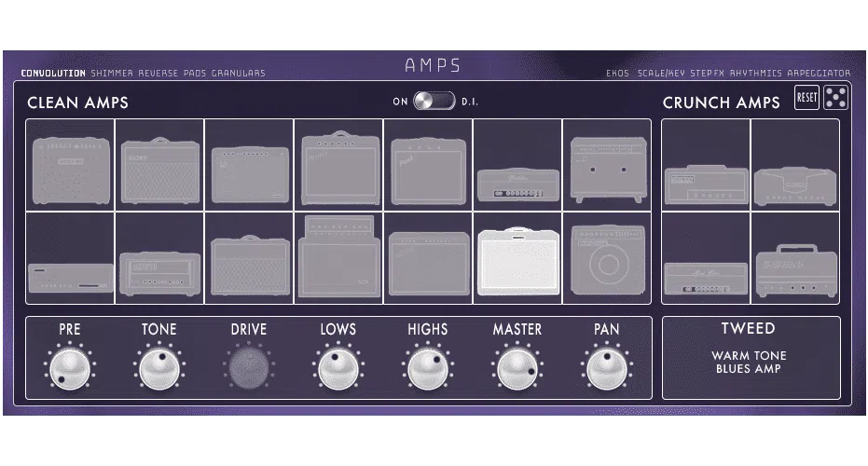Pick the stacked head-and-cabinet clean amp
Screen dimensions: 868x466
point(338,258)
